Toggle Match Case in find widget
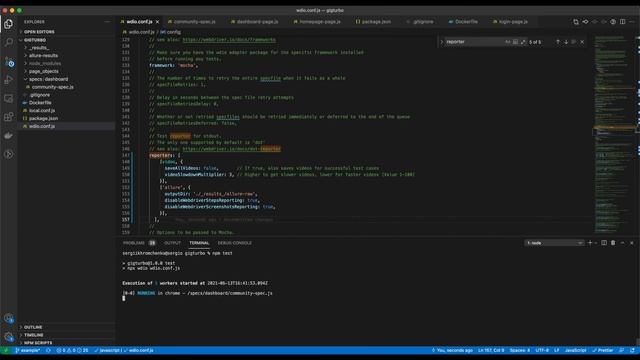 click(x=507, y=42)
